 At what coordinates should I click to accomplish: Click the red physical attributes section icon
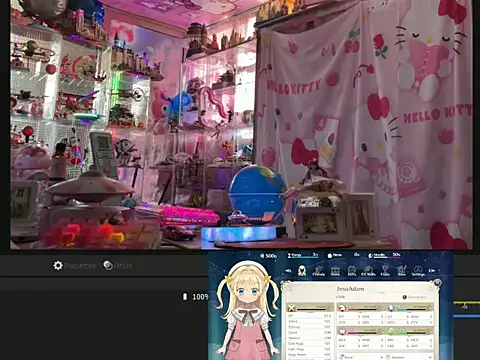coord(341,308)
